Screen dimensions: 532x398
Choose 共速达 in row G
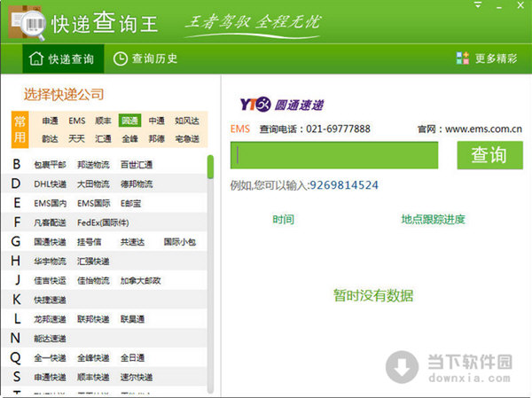(133, 242)
